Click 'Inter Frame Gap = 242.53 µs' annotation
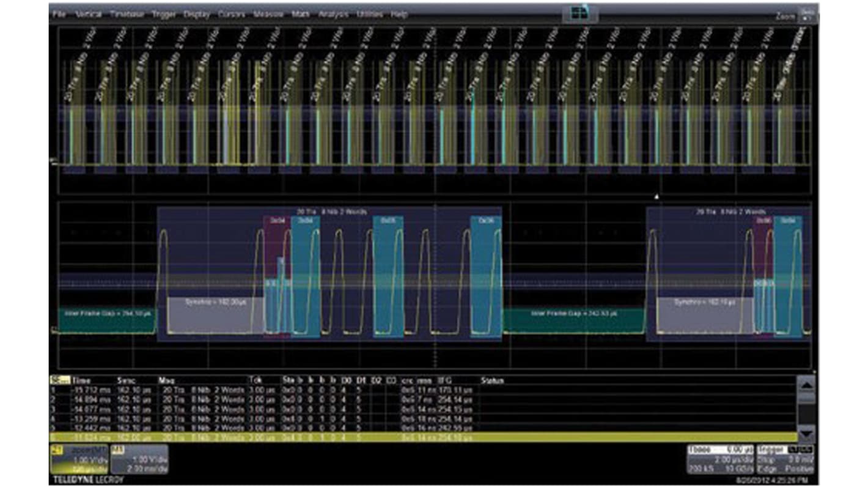The image size is (868, 488). coord(573,313)
